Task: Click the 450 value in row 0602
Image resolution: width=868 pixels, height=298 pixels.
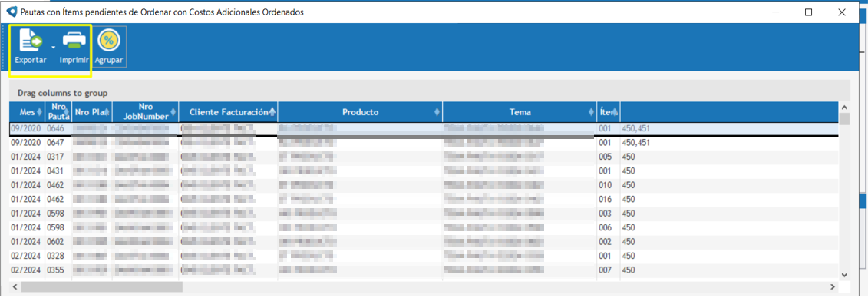Action: [x=629, y=242]
